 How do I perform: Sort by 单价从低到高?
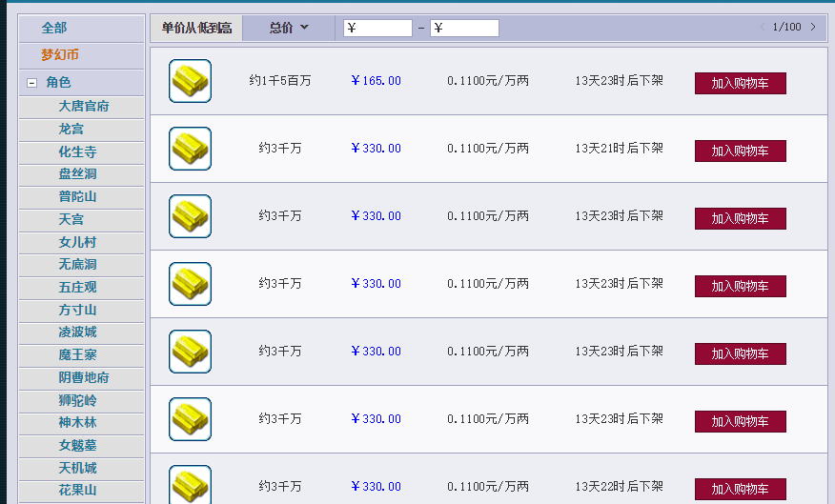(196, 28)
